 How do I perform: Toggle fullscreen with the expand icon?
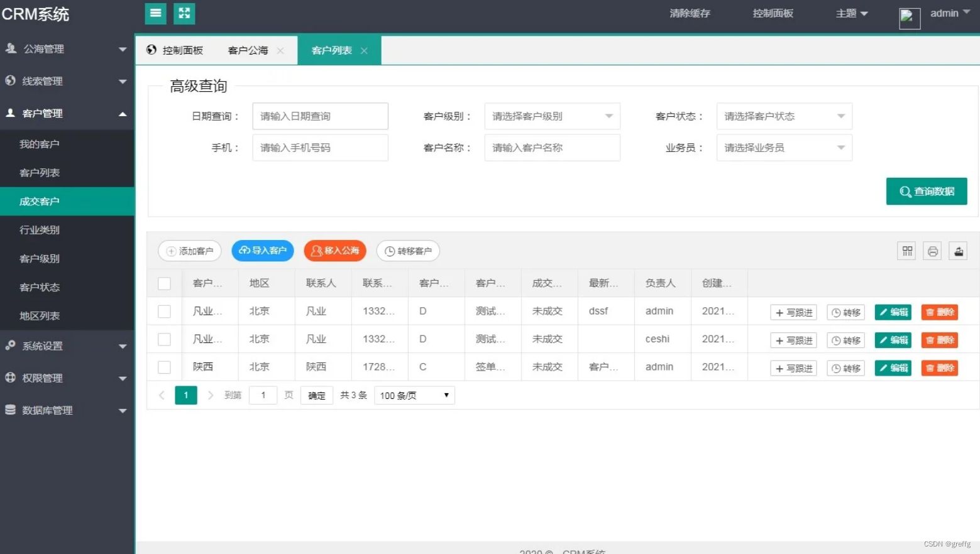[x=184, y=13]
